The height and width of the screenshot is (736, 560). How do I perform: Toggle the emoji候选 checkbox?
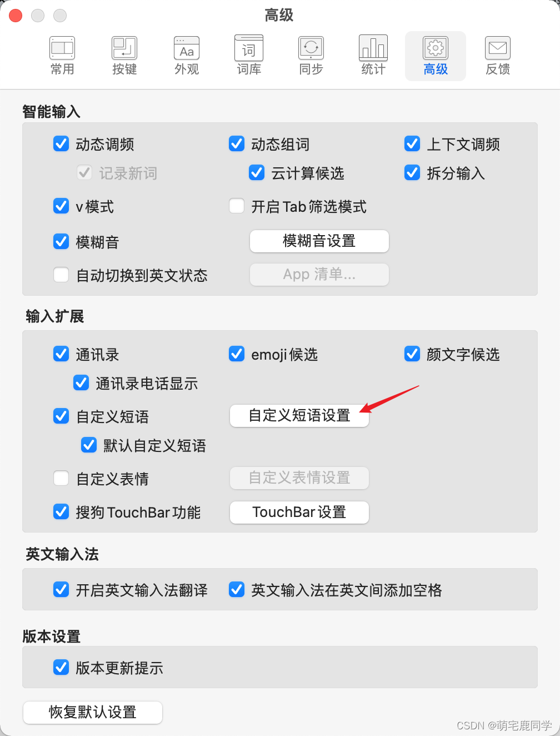[237, 354]
